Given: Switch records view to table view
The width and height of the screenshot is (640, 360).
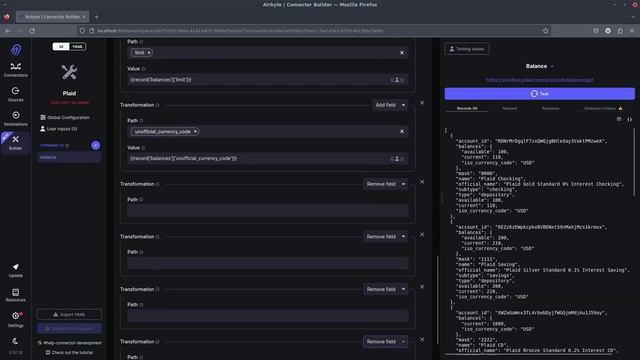Looking at the screenshot, I should point(619,119).
